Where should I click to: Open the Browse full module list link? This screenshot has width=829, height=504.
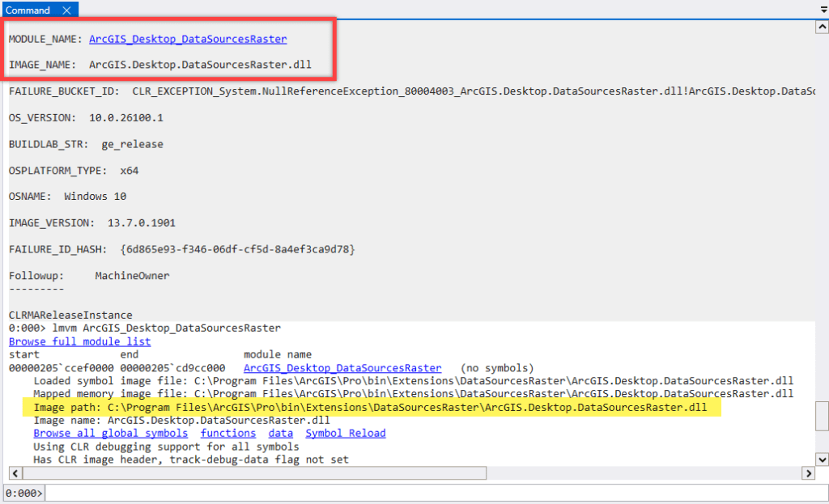pyautogui.click(x=80, y=341)
